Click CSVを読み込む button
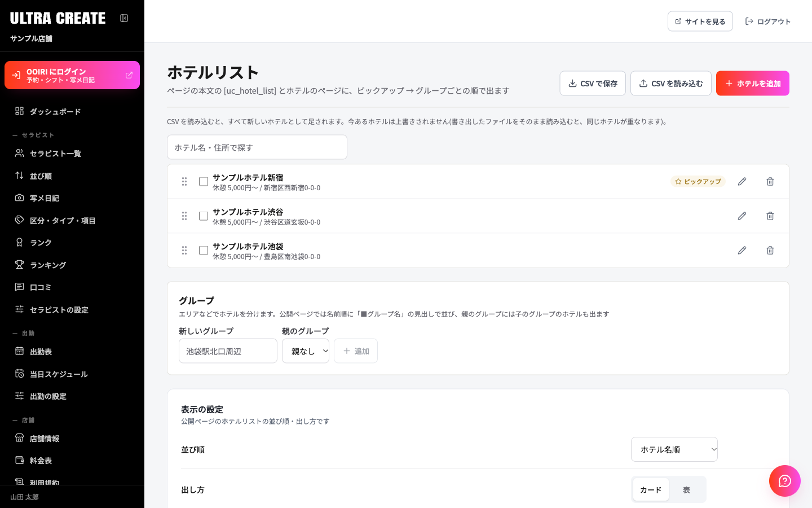This screenshot has width=812, height=508. [671, 84]
